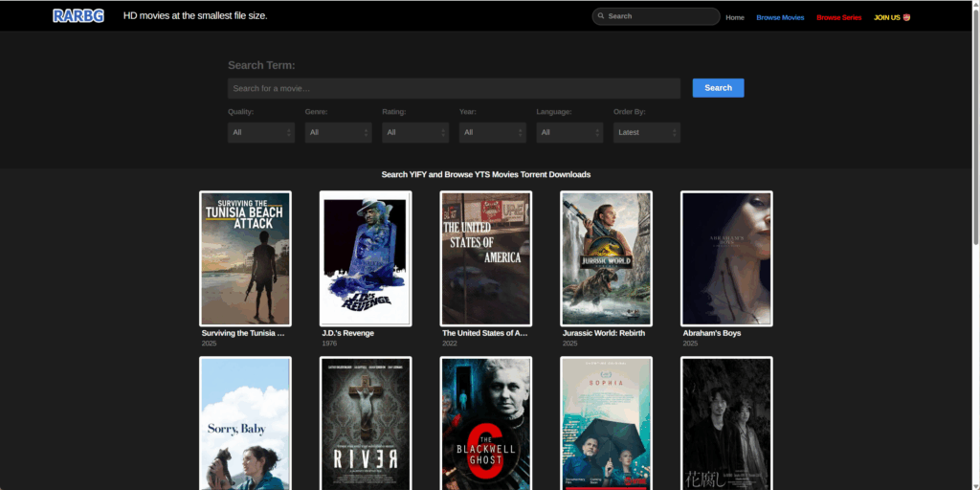Open the Order By dropdown

click(x=646, y=132)
